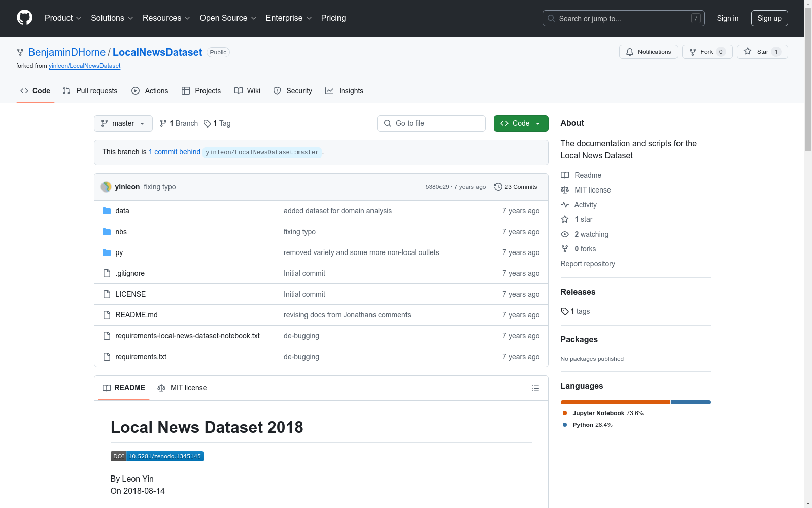Open the README outline list icon
Screen dimensions: 812x508
[x=535, y=388]
